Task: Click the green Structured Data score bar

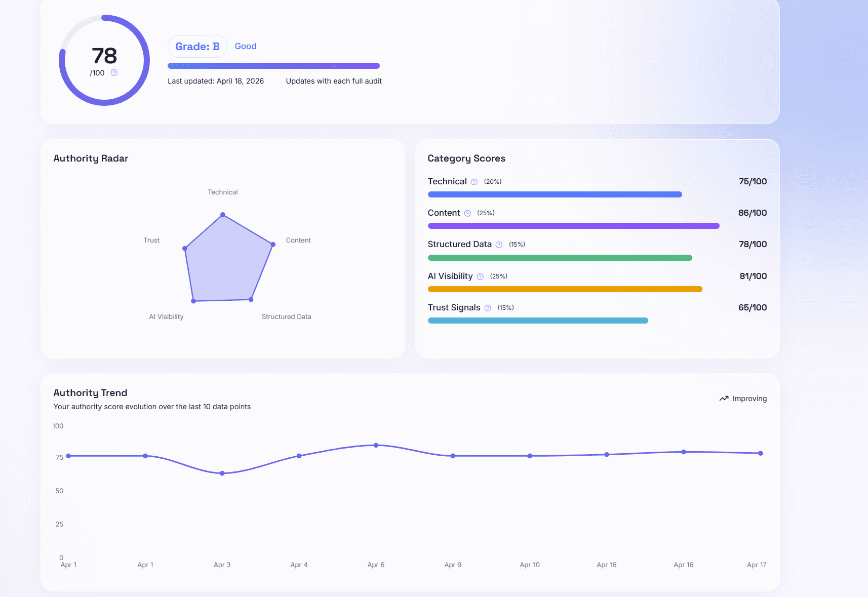Action: point(560,258)
